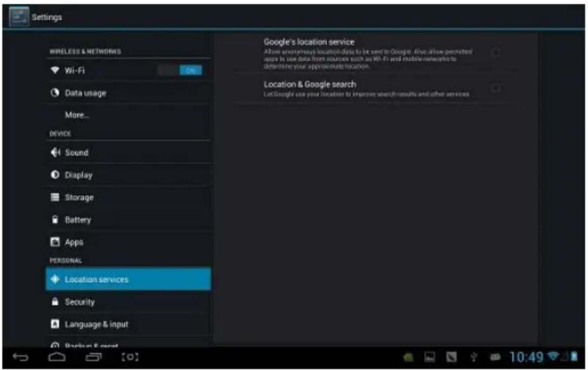This screenshot has width=588, height=370.
Task: Tap the icon left of the clock
Action: click(x=495, y=358)
